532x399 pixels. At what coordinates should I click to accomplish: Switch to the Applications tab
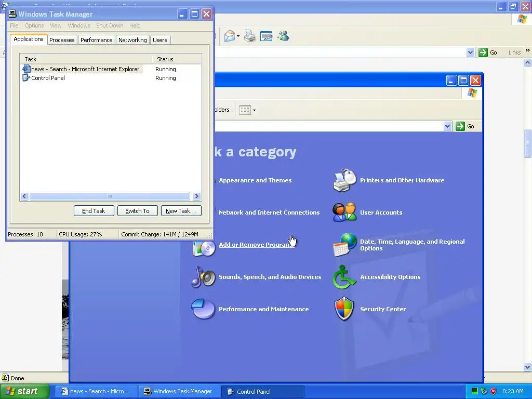(29, 39)
